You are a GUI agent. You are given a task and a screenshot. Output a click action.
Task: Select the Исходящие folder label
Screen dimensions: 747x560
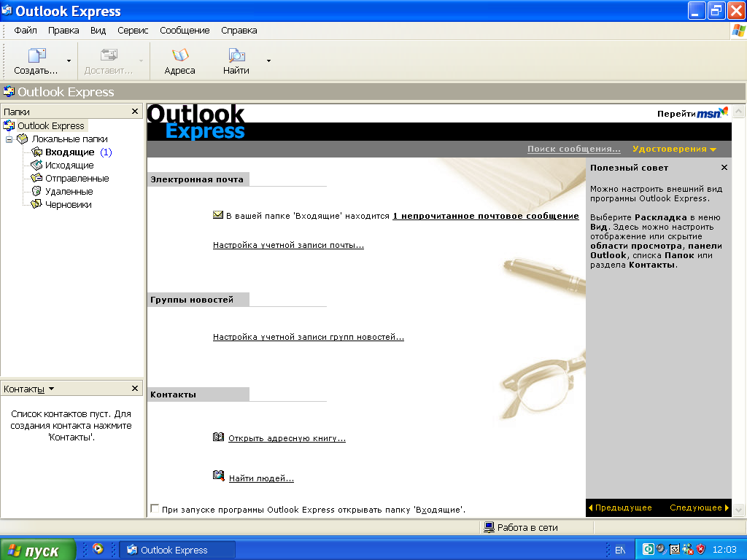click(x=69, y=166)
